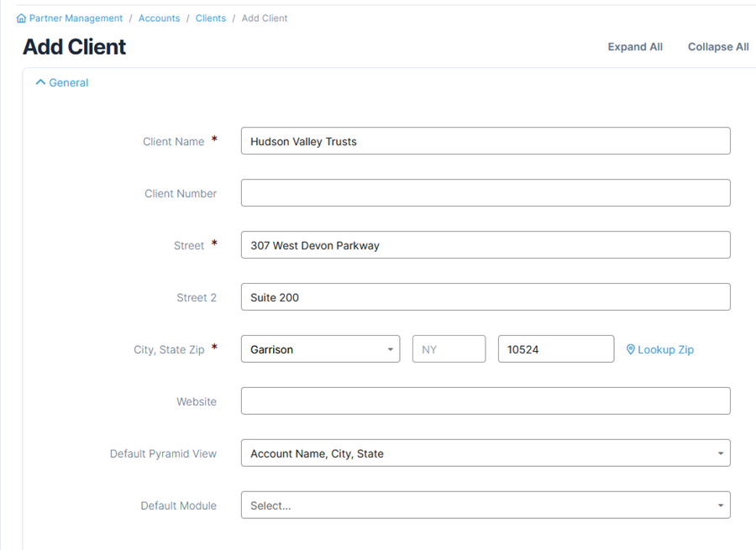Click the Zip code field 10524
Image resolution: width=756 pixels, height=550 pixels.
555,349
